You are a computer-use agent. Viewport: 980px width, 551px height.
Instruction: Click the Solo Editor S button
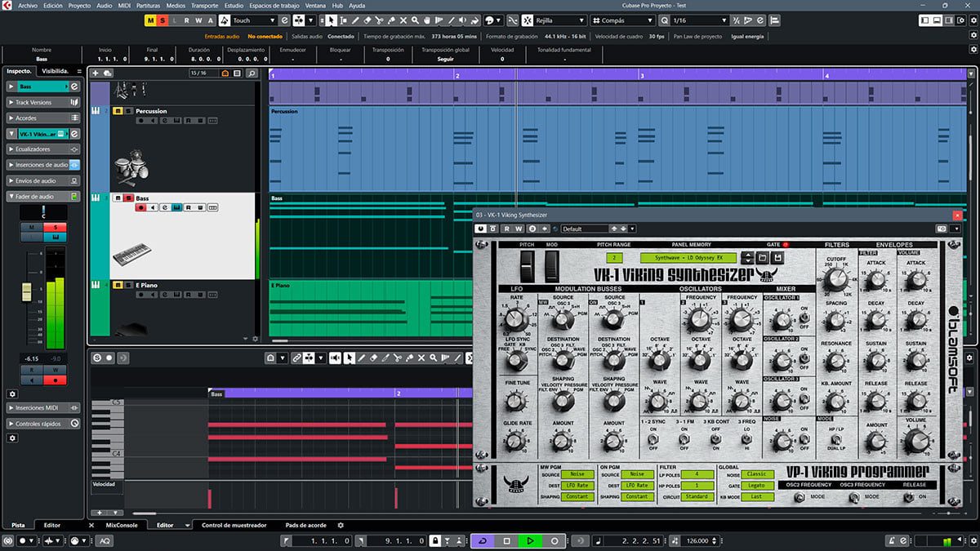point(97,358)
